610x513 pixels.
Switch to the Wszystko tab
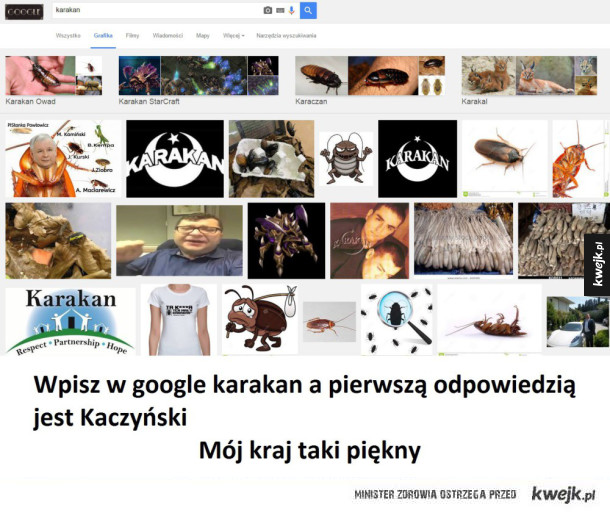click(68, 35)
